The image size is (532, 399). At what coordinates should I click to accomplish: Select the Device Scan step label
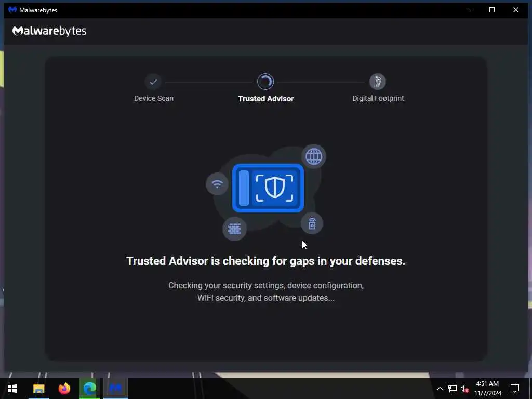click(x=154, y=98)
